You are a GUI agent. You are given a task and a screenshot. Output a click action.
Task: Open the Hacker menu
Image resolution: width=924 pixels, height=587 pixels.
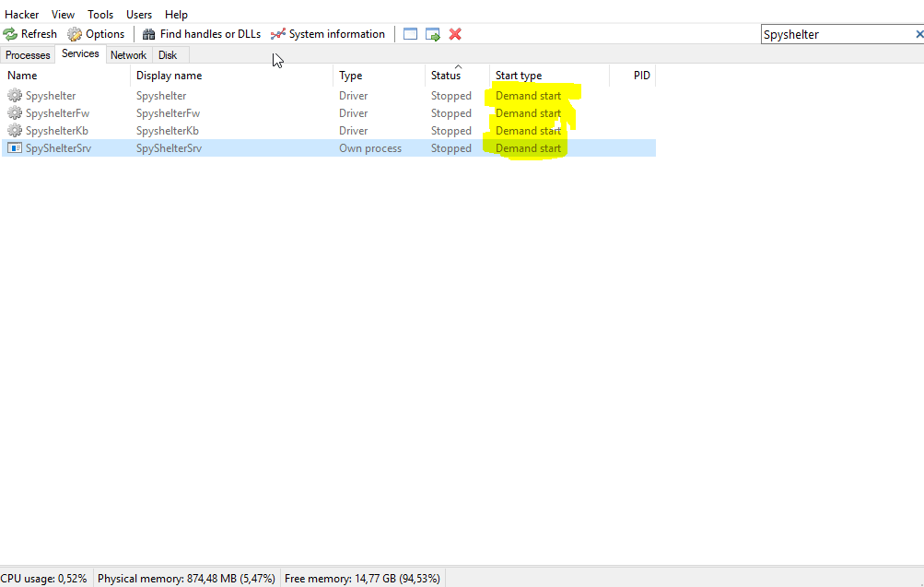[x=22, y=14]
